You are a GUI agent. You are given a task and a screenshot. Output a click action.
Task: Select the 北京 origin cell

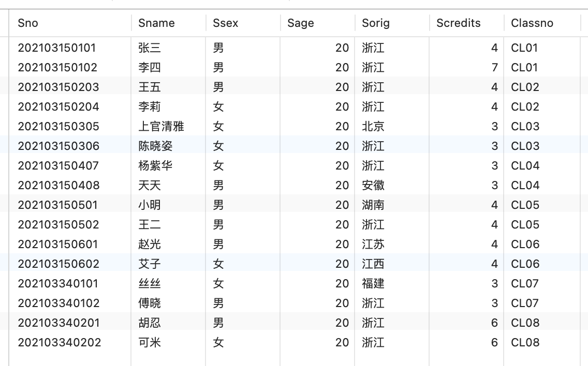[x=373, y=127]
